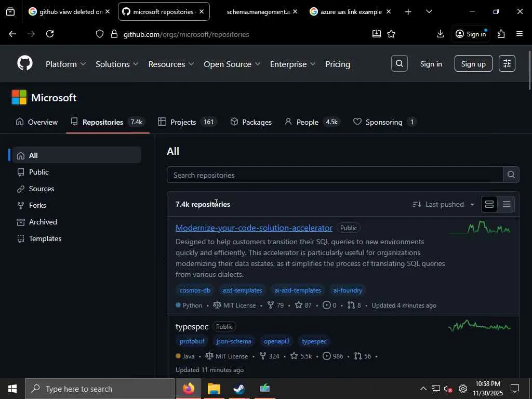Click the Sign up button

pyautogui.click(x=473, y=63)
